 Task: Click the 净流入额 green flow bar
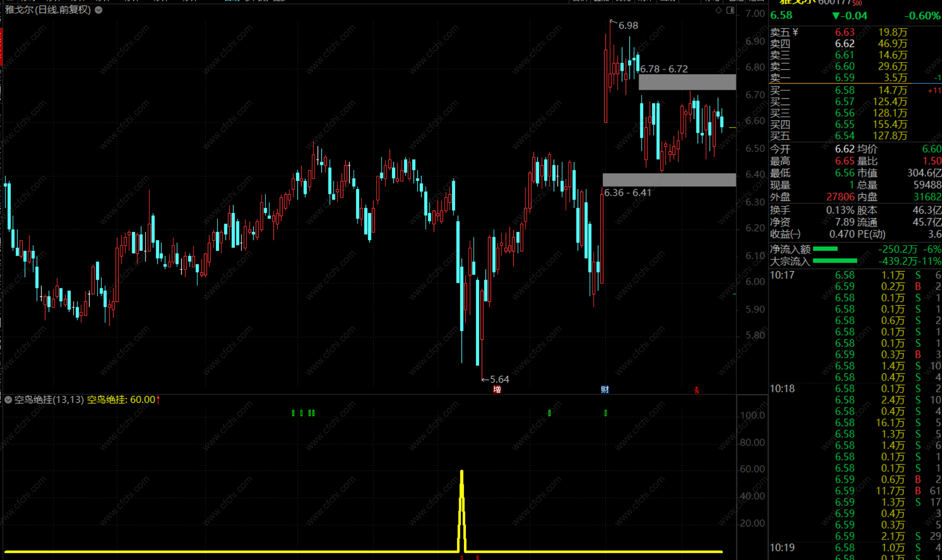pos(825,249)
